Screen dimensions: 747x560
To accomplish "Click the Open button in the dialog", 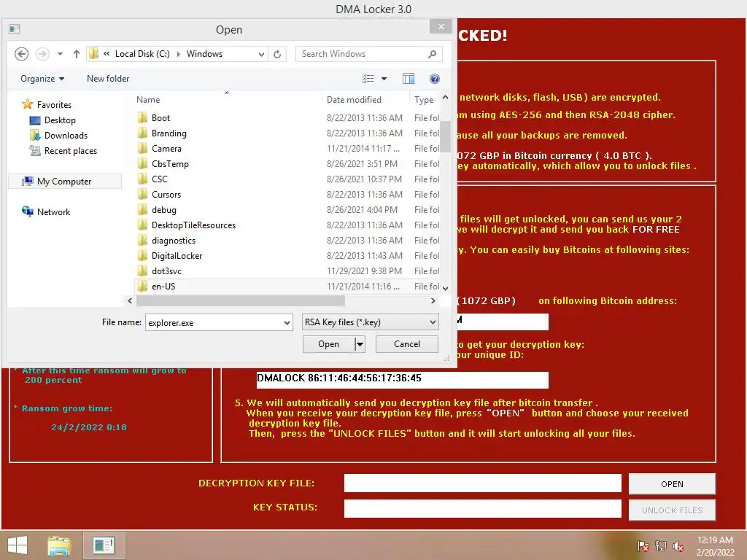I will [x=329, y=344].
